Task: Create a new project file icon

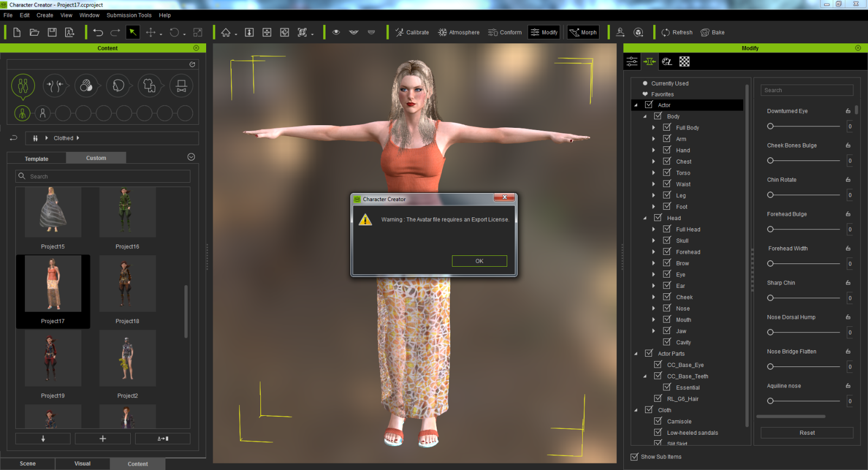Action: tap(17, 33)
